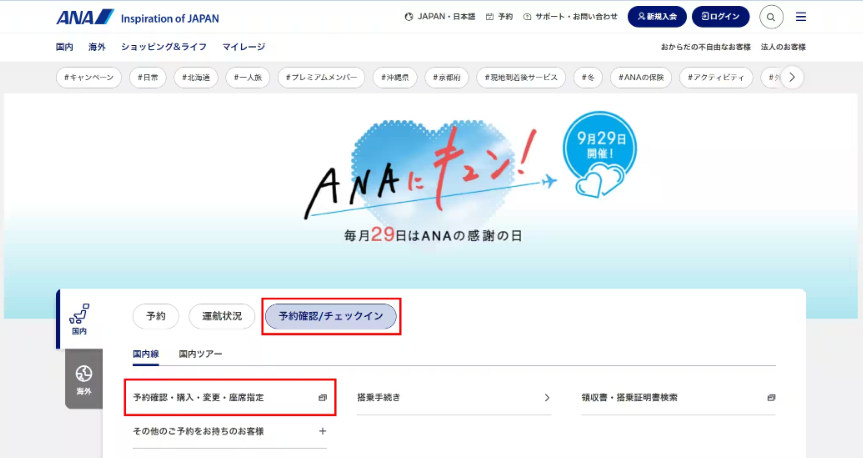Open 法人のお客様 link
863x458 pixels.
tap(783, 47)
